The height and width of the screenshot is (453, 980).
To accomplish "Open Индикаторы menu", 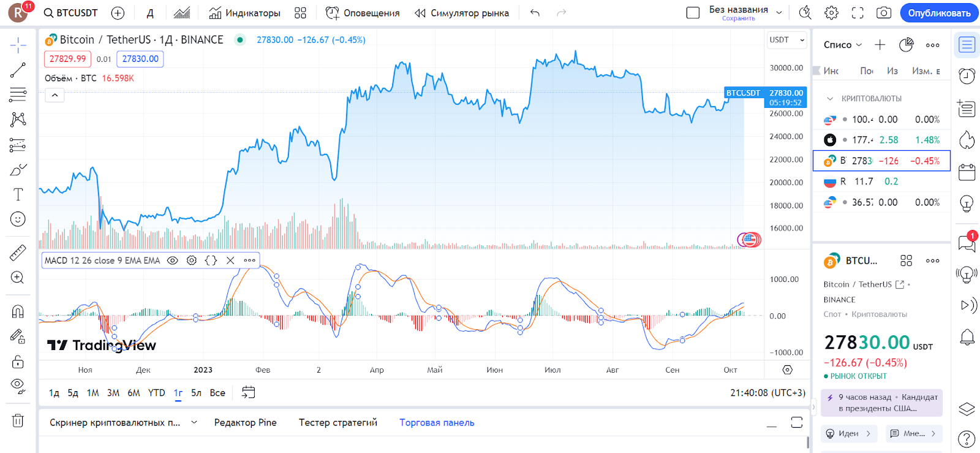I will [x=244, y=13].
